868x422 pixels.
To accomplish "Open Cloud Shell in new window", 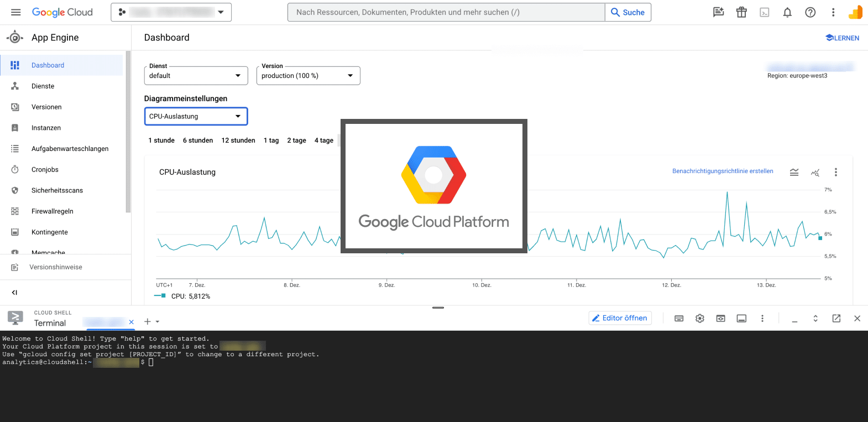I will pyautogui.click(x=836, y=319).
